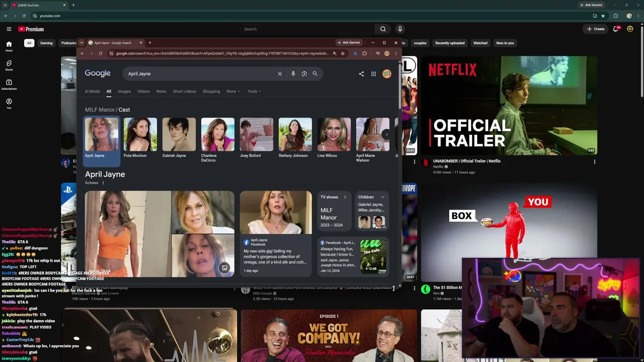Select the couples filter chip
This screenshot has width=644, height=362.
pyautogui.click(x=420, y=43)
